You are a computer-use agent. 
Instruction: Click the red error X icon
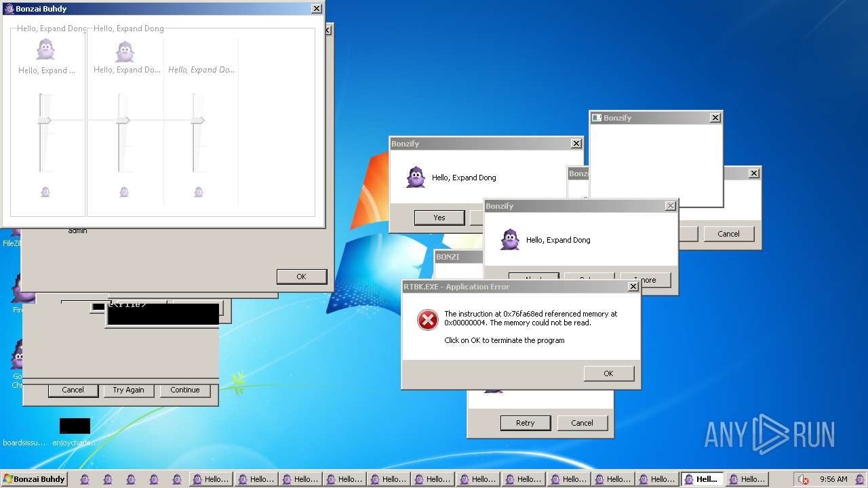click(x=428, y=320)
